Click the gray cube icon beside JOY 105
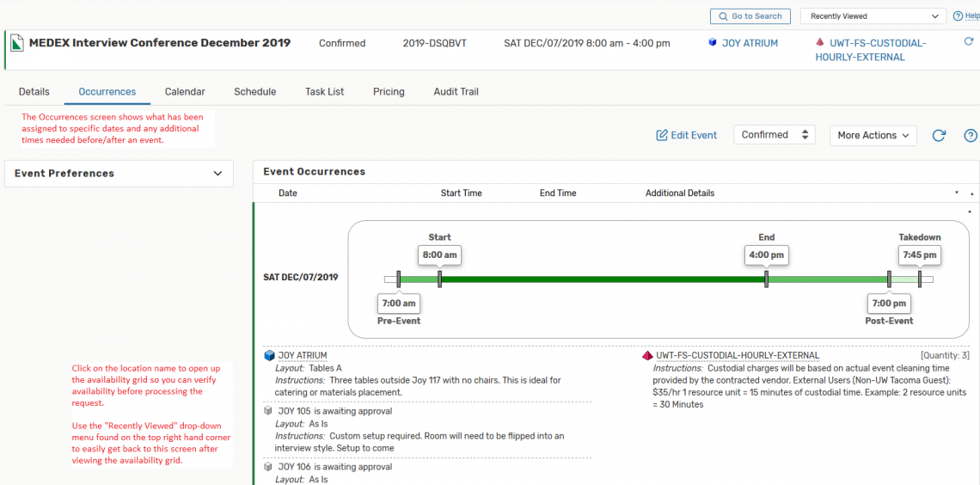 coord(269,411)
